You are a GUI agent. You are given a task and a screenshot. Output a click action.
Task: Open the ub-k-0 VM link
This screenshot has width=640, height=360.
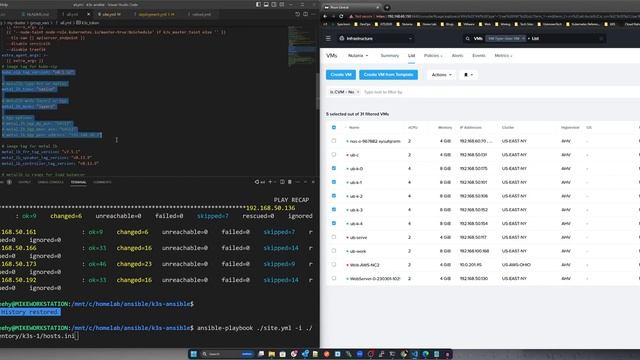point(356,169)
